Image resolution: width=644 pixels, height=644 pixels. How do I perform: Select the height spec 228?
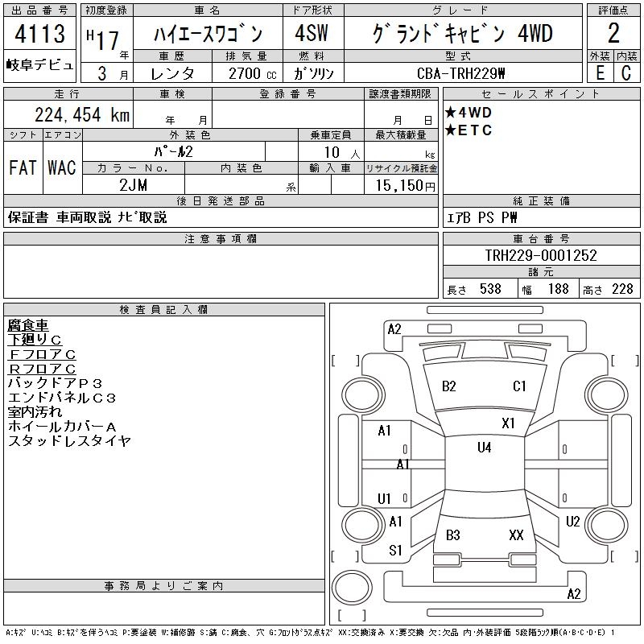(622, 289)
